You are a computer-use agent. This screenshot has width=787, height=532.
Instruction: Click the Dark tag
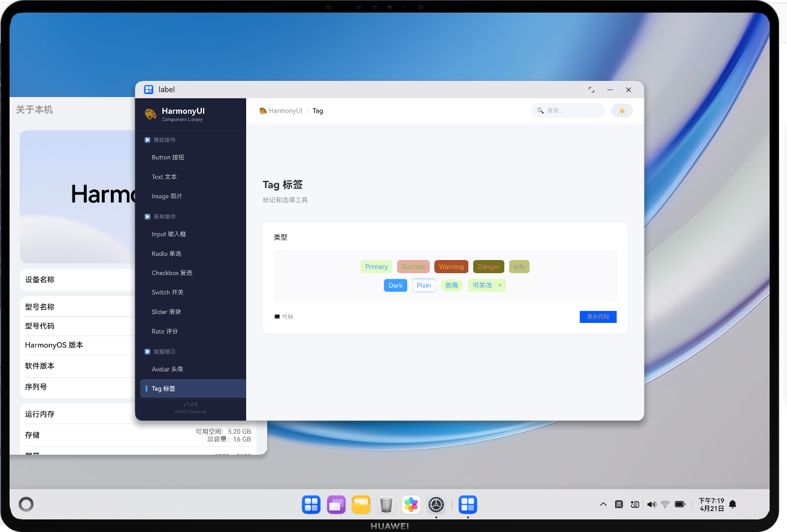point(396,285)
